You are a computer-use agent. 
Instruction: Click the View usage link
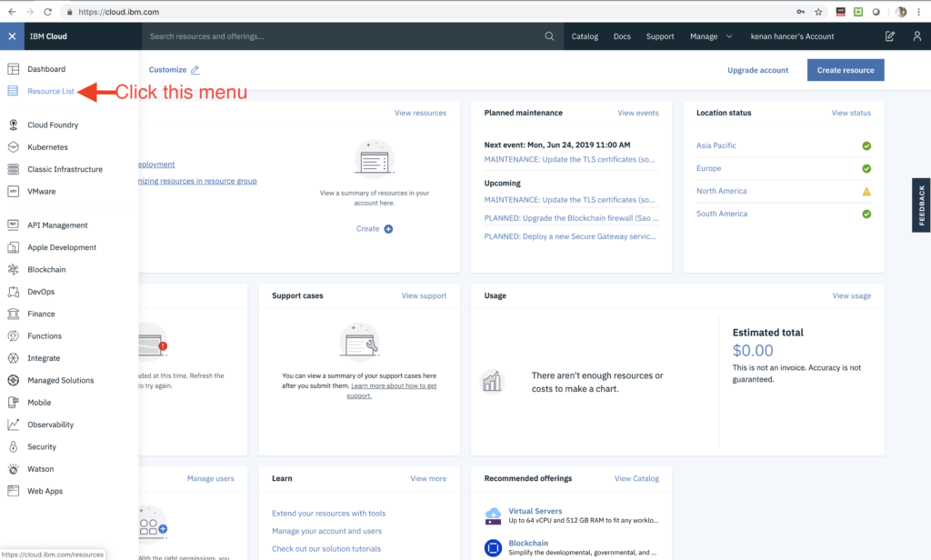pyautogui.click(x=851, y=295)
